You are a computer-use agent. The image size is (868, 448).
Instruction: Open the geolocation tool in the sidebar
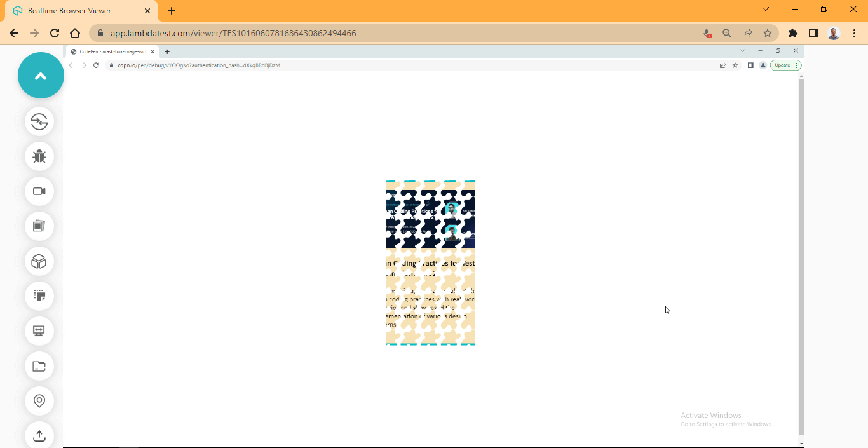coord(39,401)
